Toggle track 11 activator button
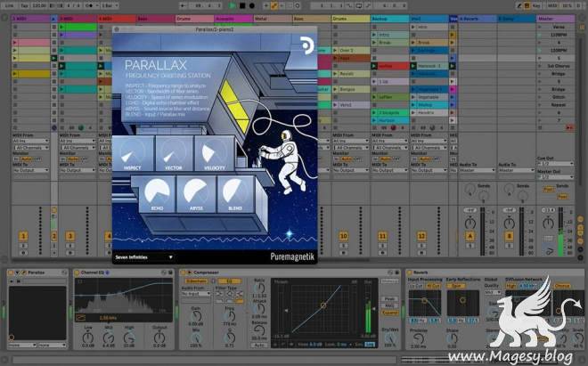This screenshot has height=366, width=588. pyautogui.click(x=382, y=236)
